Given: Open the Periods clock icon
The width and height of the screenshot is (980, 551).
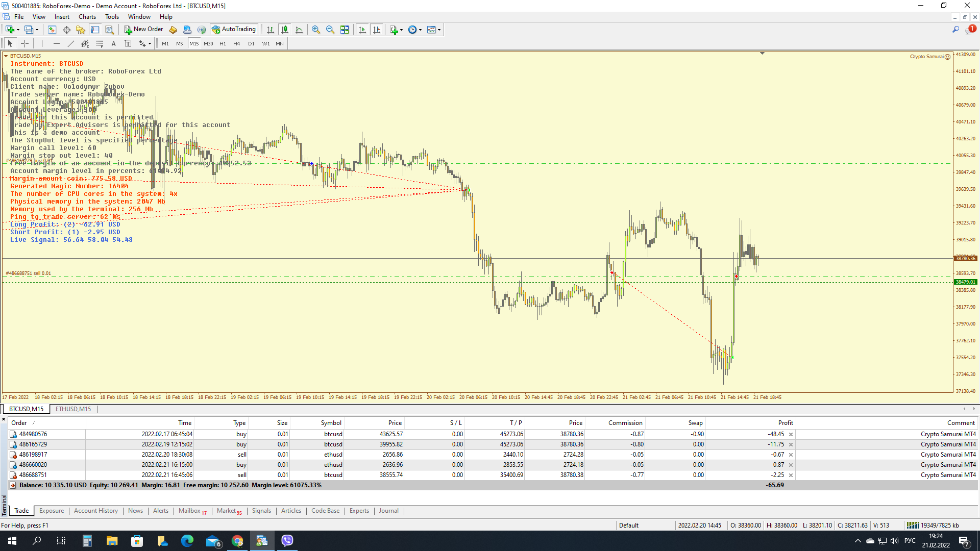Looking at the screenshot, I should [412, 30].
